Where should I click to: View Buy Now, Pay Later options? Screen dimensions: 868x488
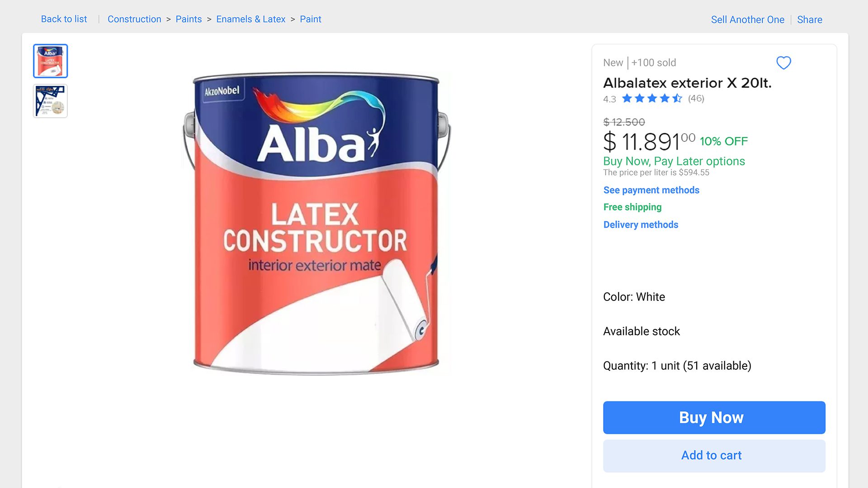click(674, 161)
